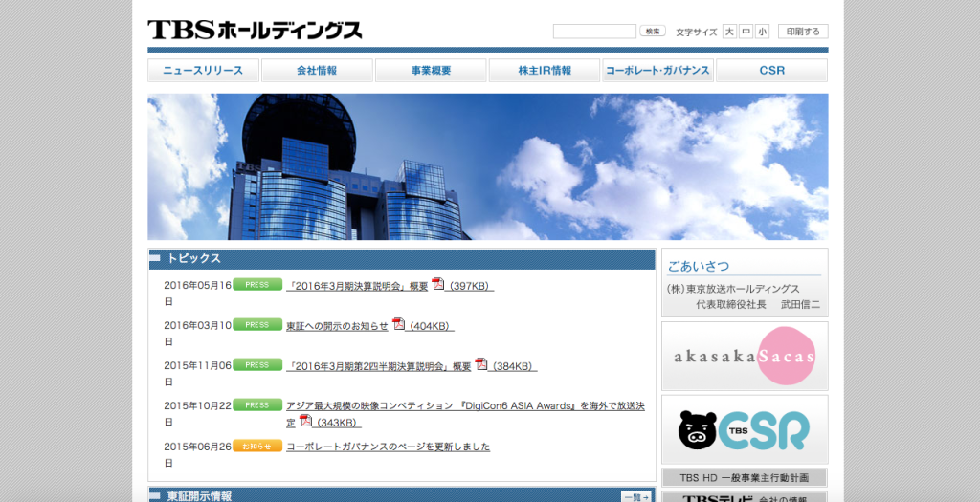Click the TBS CSR pig mascot banner
Image resolution: width=980 pixels, height=502 pixels.
pyautogui.click(x=744, y=429)
